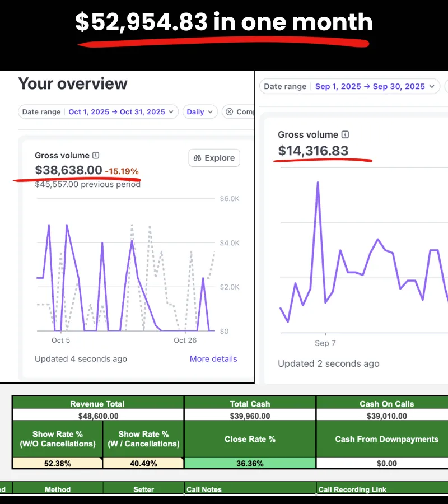This screenshot has width=448, height=504.
Task: Open the Daily granularity dropdown
Action: (x=200, y=112)
